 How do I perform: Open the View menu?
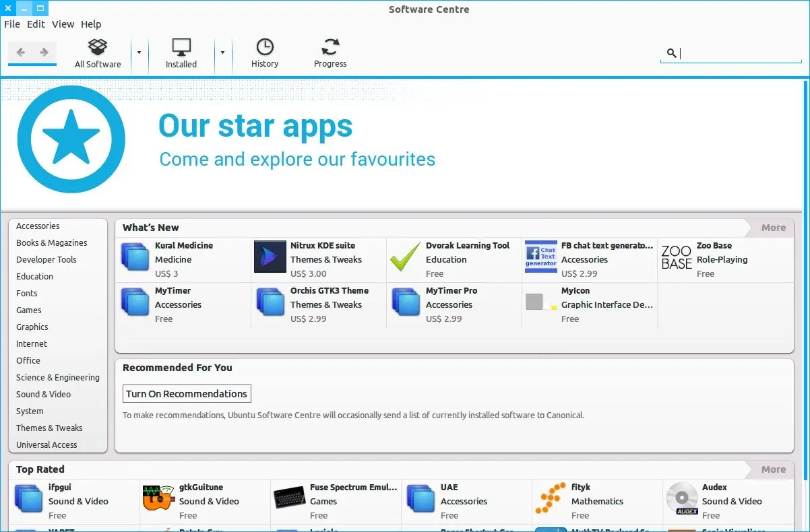click(x=63, y=24)
